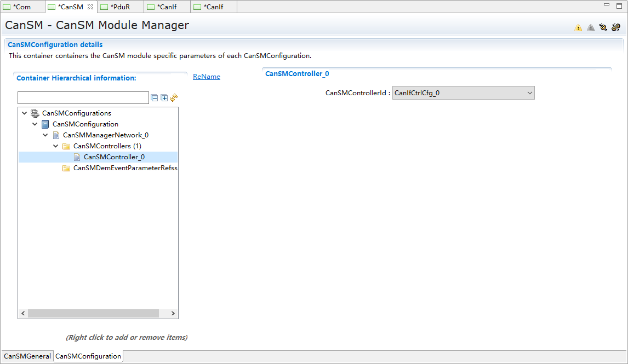The width and height of the screenshot is (628, 364).
Task: Close the CanSM editor tab
Action: click(x=91, y=7)
